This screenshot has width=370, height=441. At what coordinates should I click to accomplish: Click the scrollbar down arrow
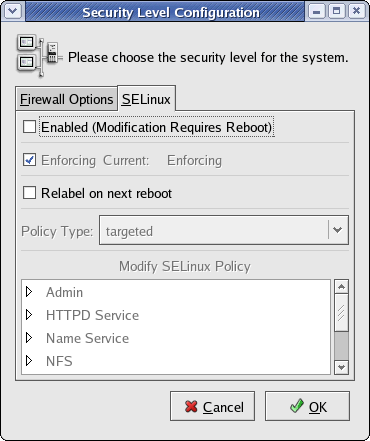(341, 367)
